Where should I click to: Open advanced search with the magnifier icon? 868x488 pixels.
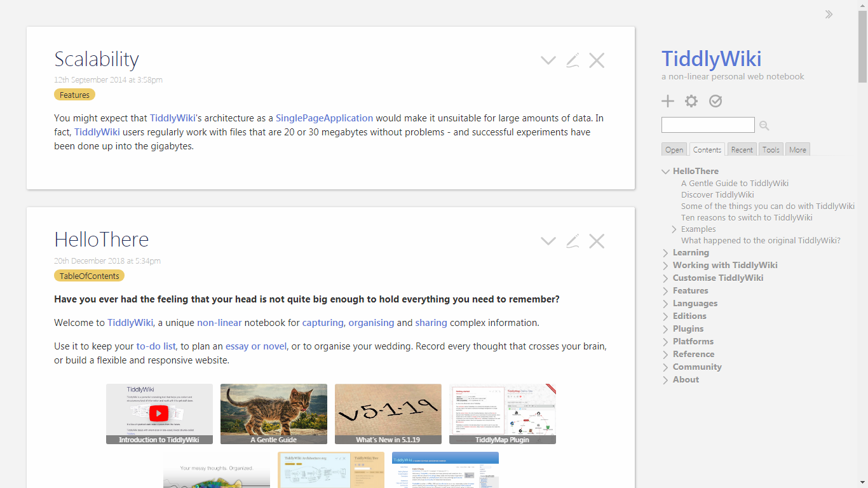(764, 125)
